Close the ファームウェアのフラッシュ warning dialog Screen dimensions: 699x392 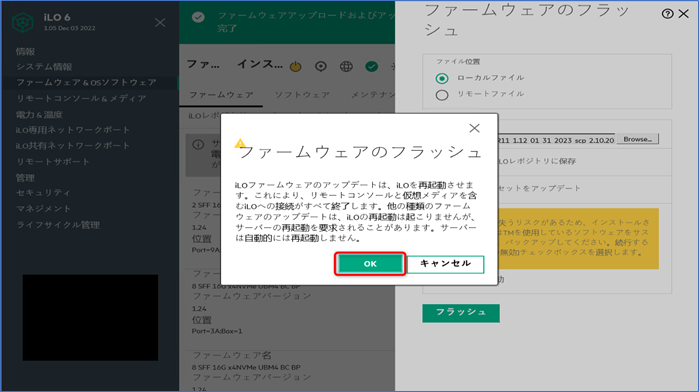click(474, 128)
